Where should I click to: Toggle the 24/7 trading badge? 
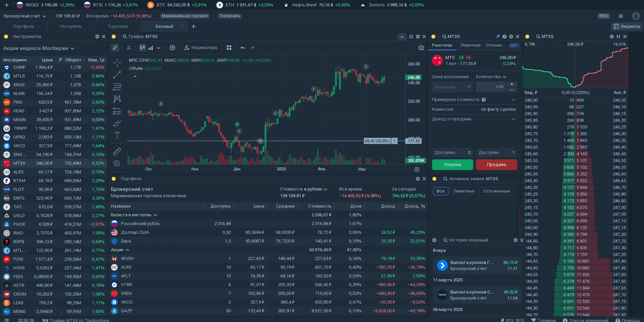[x=514, y=45]
